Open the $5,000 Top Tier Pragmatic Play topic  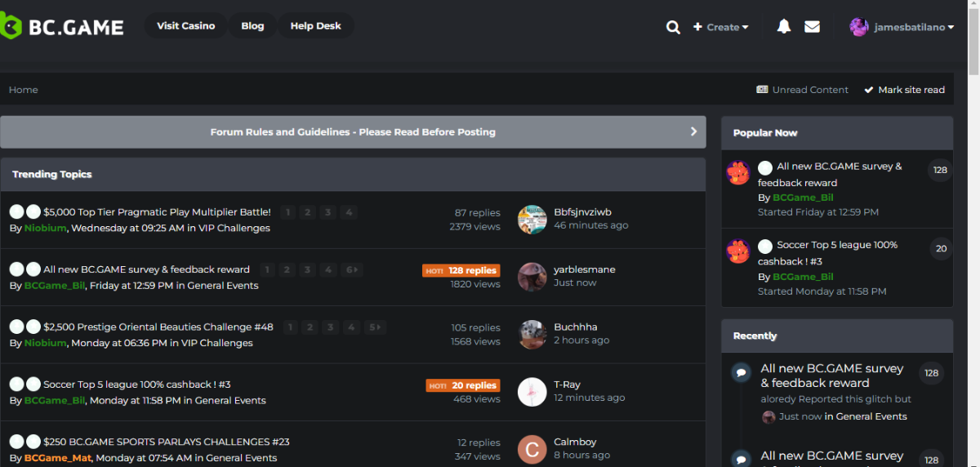[157, 212]
